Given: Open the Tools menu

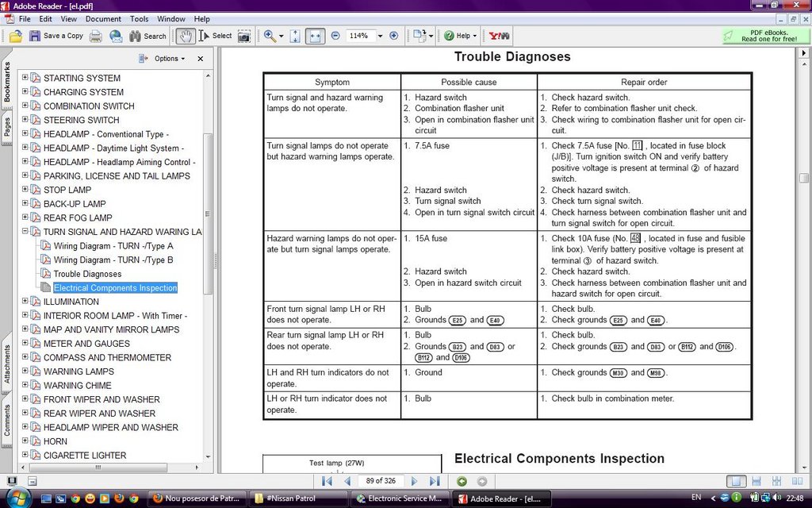Looking at the screenshot, I should click(139, 19).
